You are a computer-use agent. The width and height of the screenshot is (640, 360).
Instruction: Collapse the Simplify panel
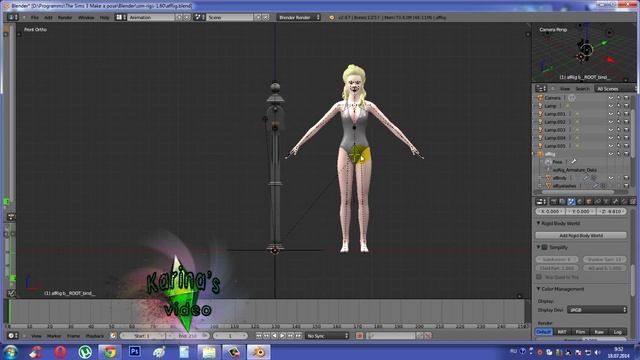538,247
